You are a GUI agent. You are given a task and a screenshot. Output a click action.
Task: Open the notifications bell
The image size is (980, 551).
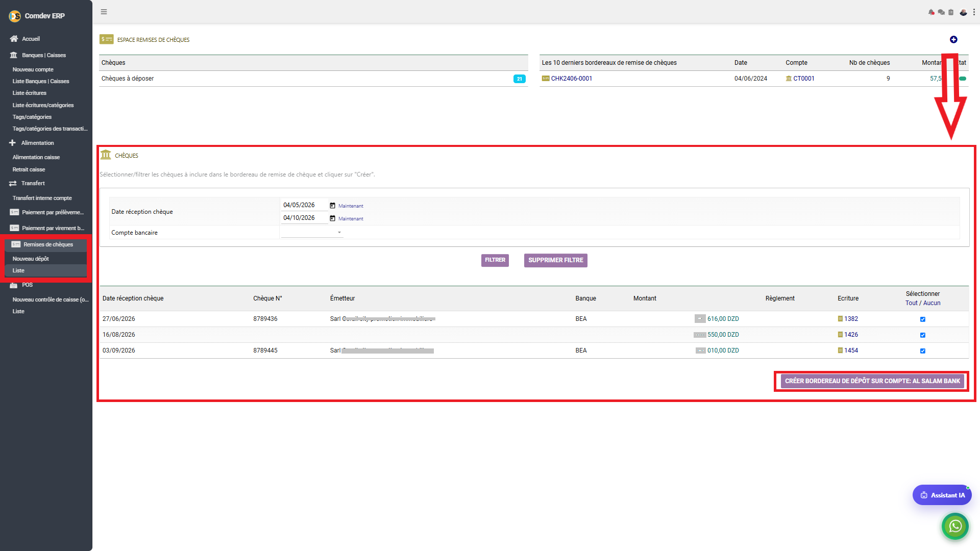[x=931, y=12]
